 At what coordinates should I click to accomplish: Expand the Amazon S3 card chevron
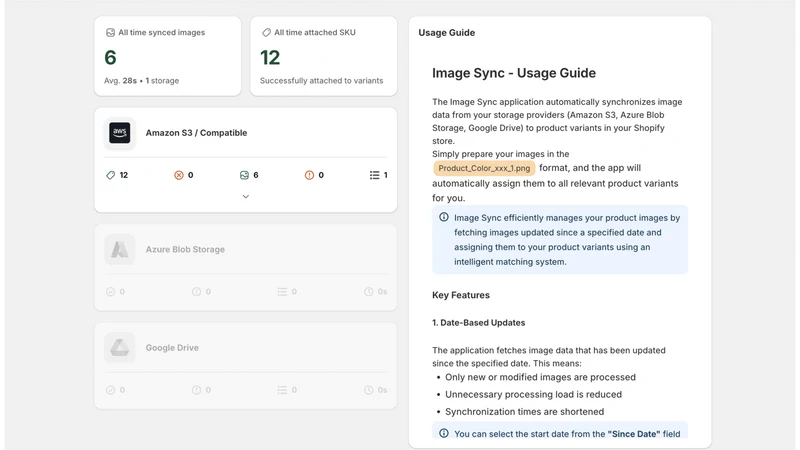pyautogui.click(x=245, y=196)
